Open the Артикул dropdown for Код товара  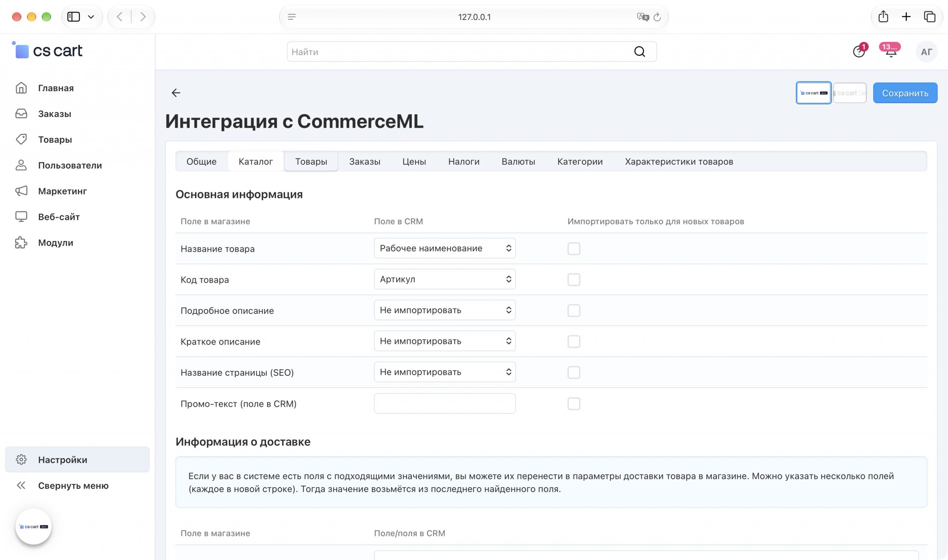(x=445, y=279)
